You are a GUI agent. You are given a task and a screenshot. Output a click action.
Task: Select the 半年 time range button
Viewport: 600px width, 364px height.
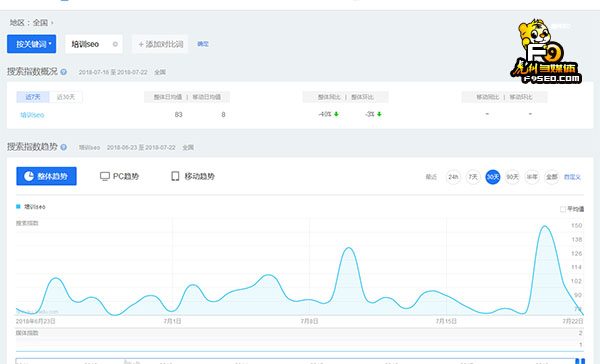pyautogui.click(x=532, y=177)
